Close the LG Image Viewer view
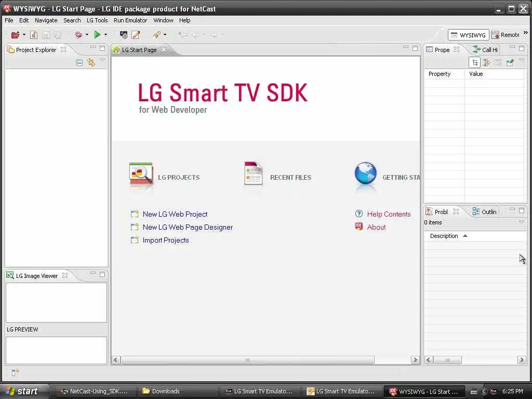Viewport: 532px width, 399px height. point(65,275)
